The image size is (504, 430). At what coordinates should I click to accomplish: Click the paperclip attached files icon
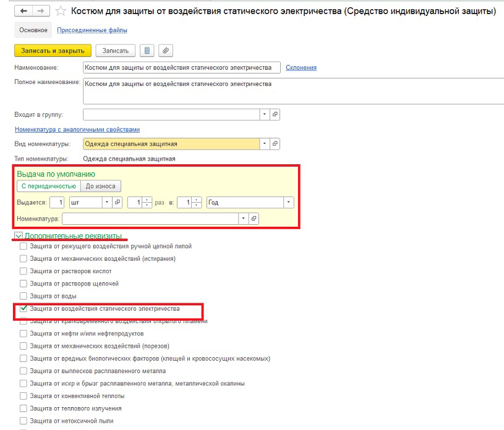(x=165, y=51)
